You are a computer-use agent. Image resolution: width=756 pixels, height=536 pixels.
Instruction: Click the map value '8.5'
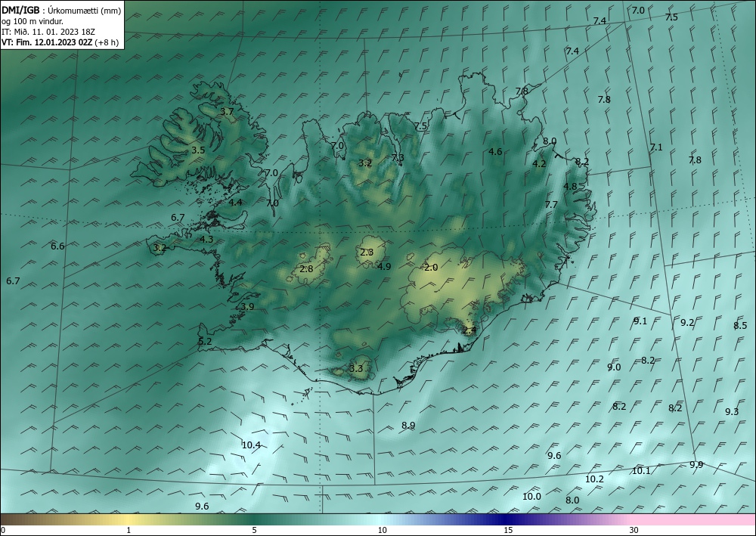click(x=741, y=326)
